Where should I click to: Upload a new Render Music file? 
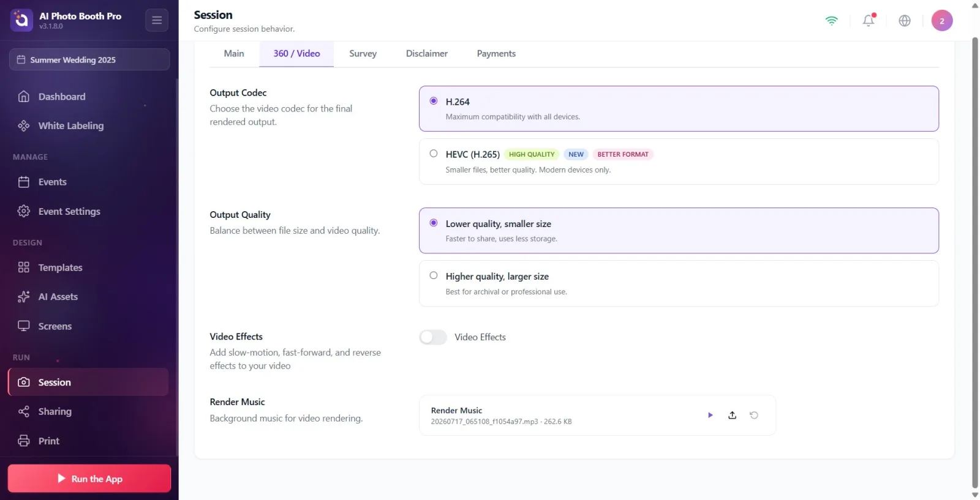point(732,415)
